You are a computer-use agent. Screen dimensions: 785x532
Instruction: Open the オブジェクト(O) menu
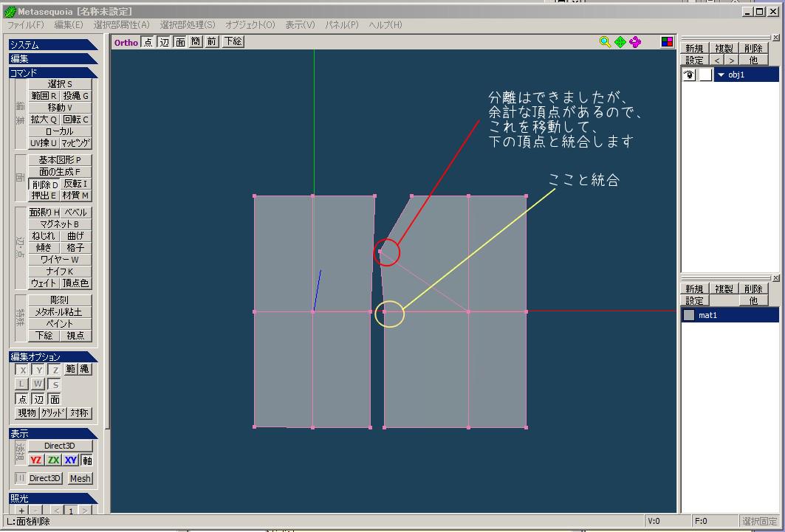point(250,24)
